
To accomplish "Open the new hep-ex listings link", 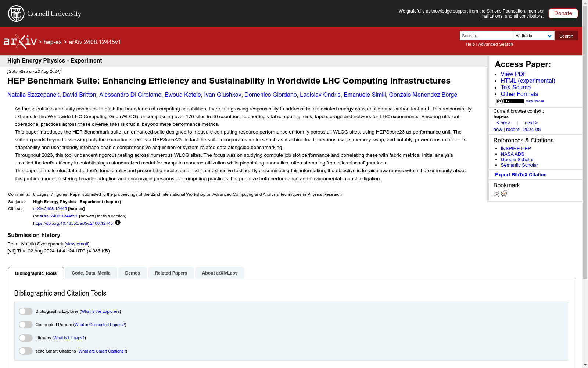I will 498,130.
